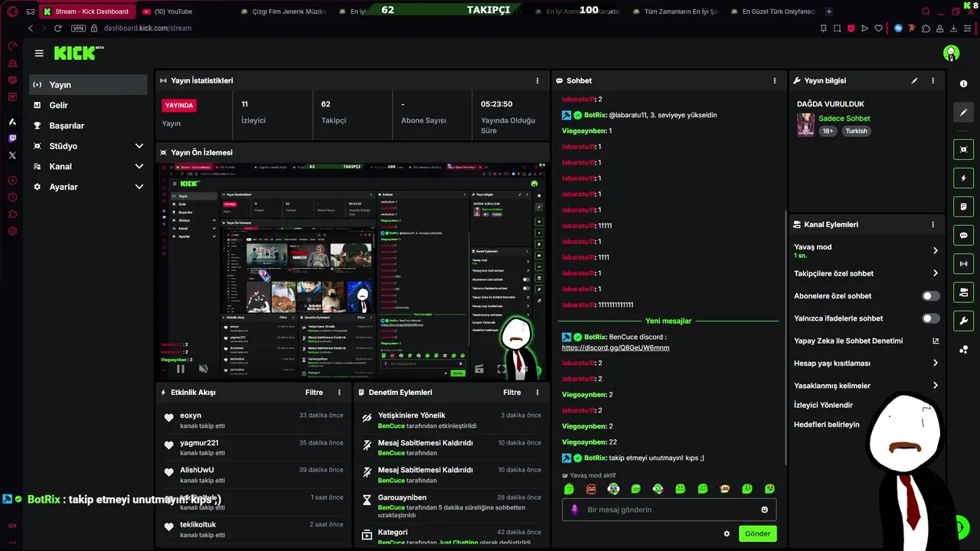The width and height of the screenshot is (980, 551).
Task: Click the address bar URL
Action: coord(148,28)
